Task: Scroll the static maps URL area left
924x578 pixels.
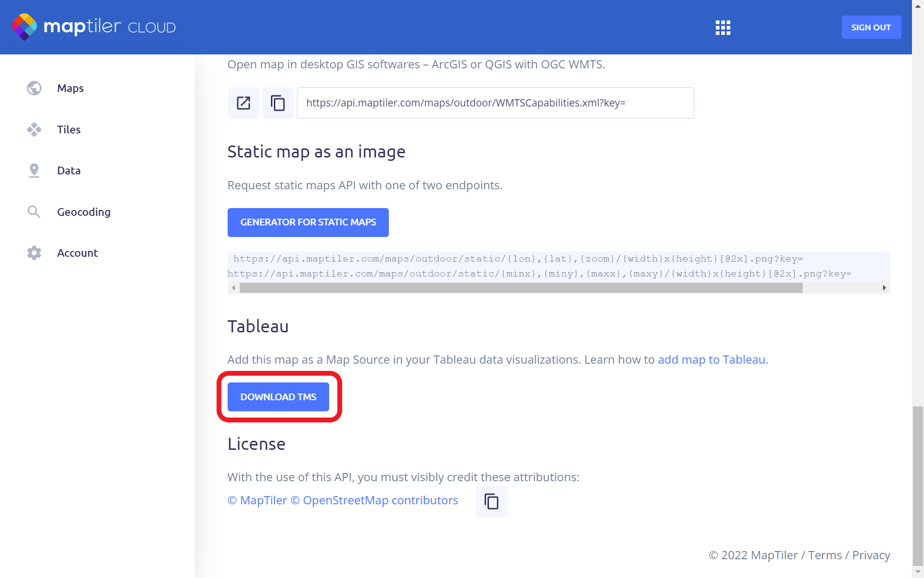Action: (234, 288)
